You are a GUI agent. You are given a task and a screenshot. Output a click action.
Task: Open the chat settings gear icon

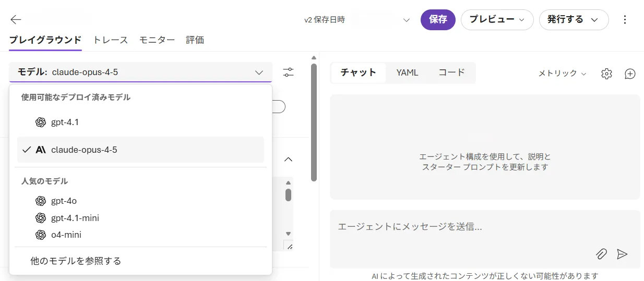point(606,74)
